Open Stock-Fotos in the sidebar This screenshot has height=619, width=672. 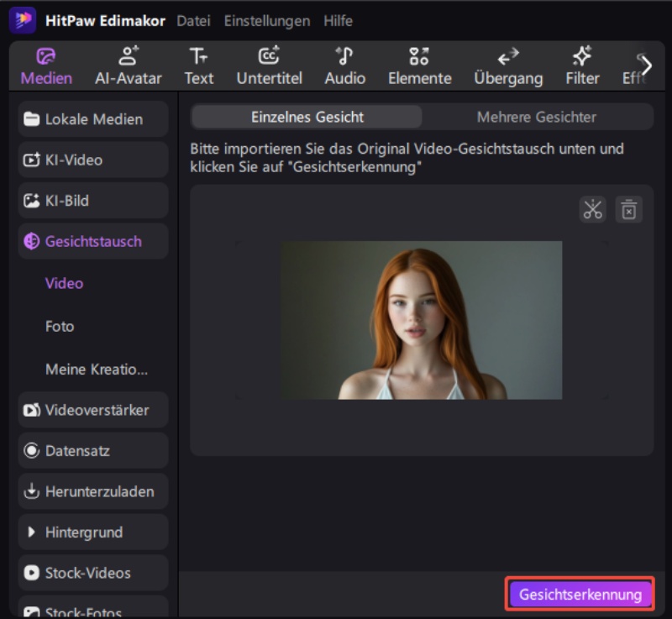pyautogui.click(x=93, y=608)
